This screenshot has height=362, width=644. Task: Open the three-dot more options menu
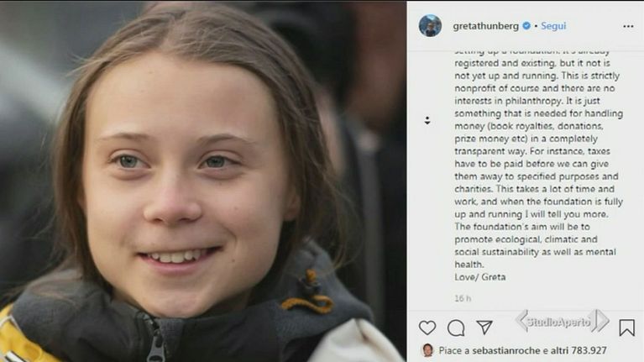point(627,26)
